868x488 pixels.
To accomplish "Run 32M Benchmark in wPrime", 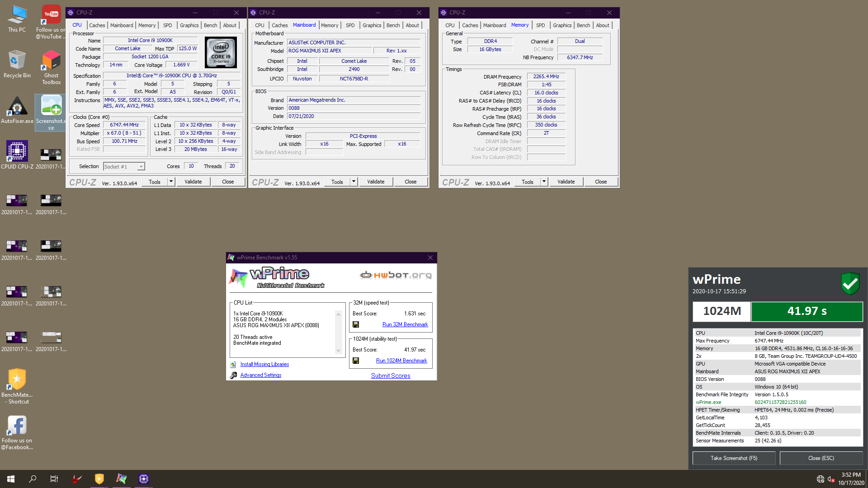I will coord(405,324).
